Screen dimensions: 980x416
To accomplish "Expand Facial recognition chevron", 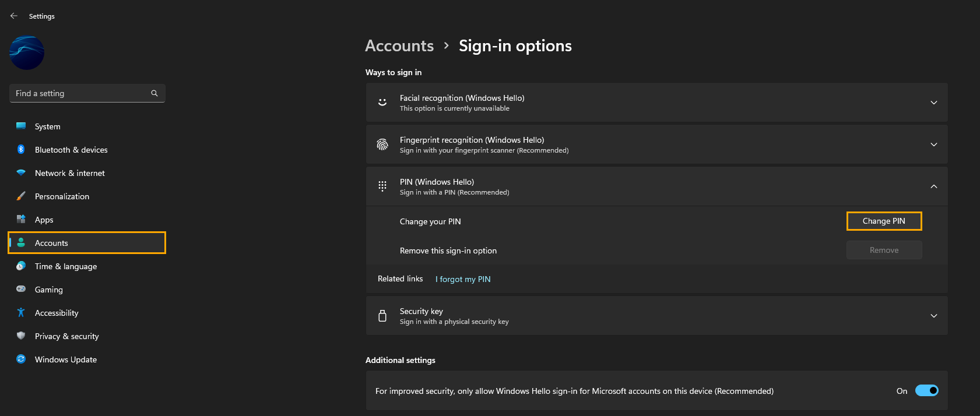I will (934, 103).
